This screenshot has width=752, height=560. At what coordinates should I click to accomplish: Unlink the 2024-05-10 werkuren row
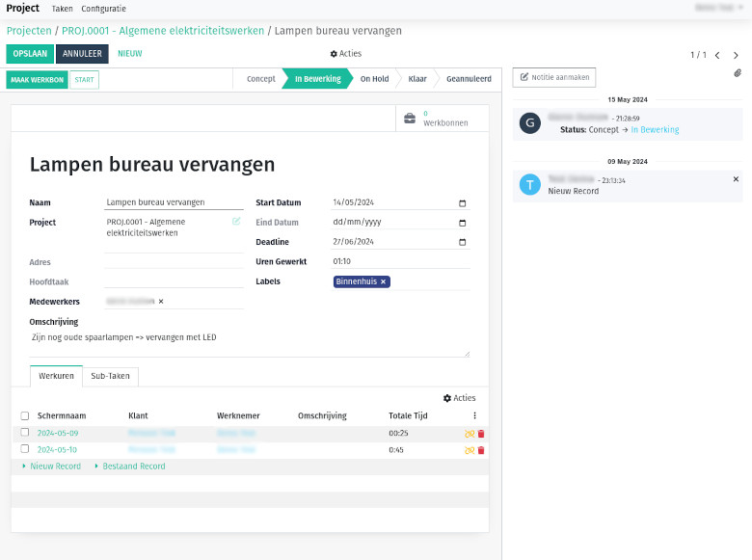coord(470,451)
